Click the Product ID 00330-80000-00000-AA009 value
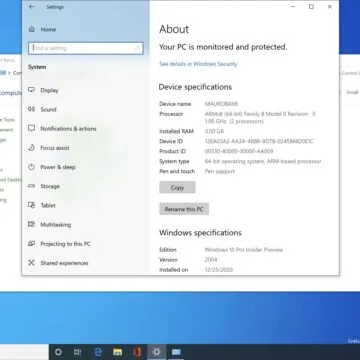The image size is (360, 360). click(x=239, y=151)
